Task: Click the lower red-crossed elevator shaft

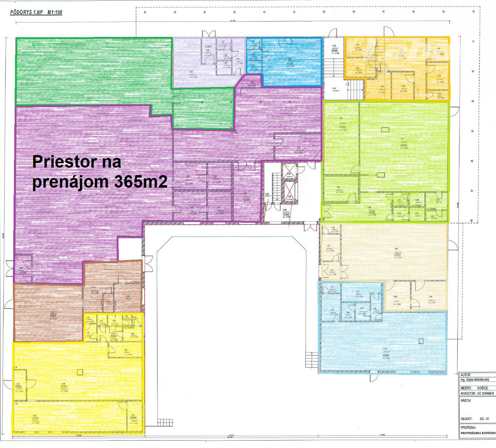Action: (289, 193)
